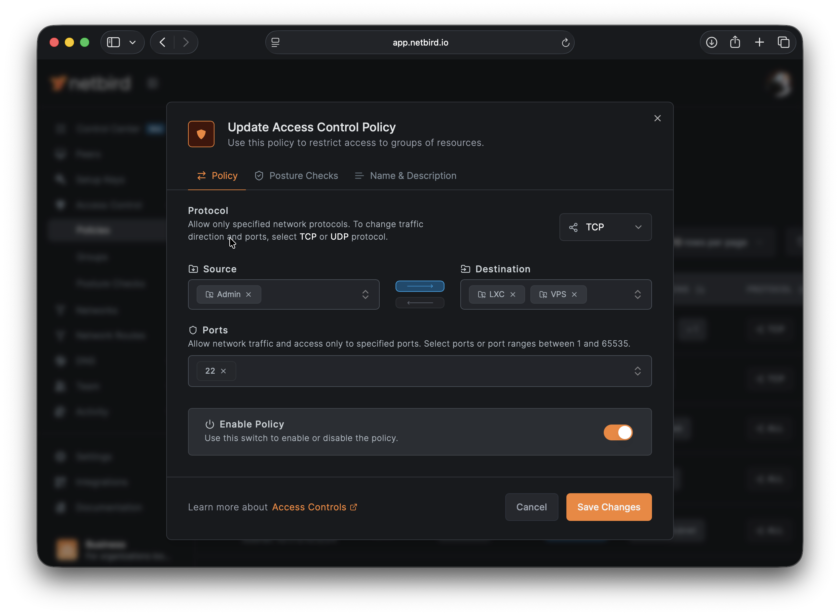Image resolution: width=840 pixels, height=616 pixels.
Task: Expand the Destination groups selector
Action: pos(637,294)
